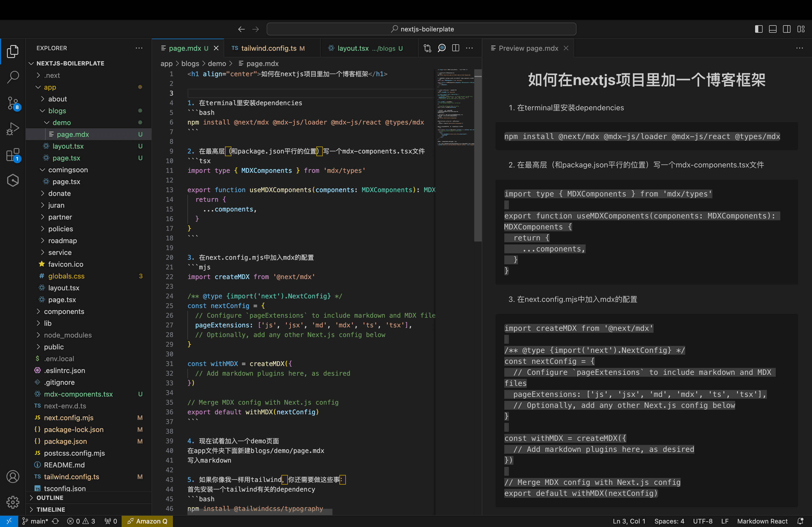Click the blogs breadcrumb segment
The width and height of the screenshot is (812, 527).
coord(190,63)
